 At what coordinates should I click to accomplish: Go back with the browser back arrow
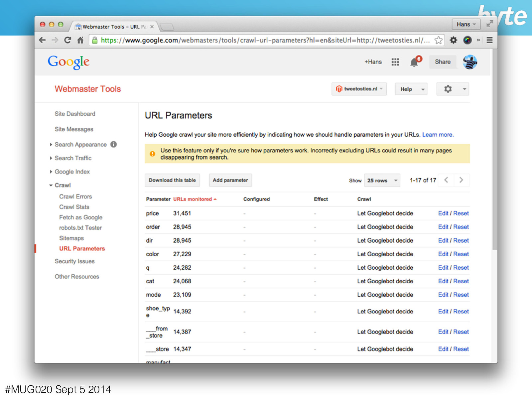pos(42,40)
